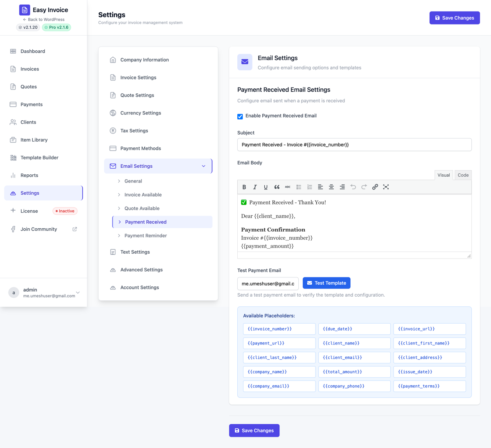Click bottom Save Changes button
Screen dimensions: 491x448
click(x=254, y=430)
